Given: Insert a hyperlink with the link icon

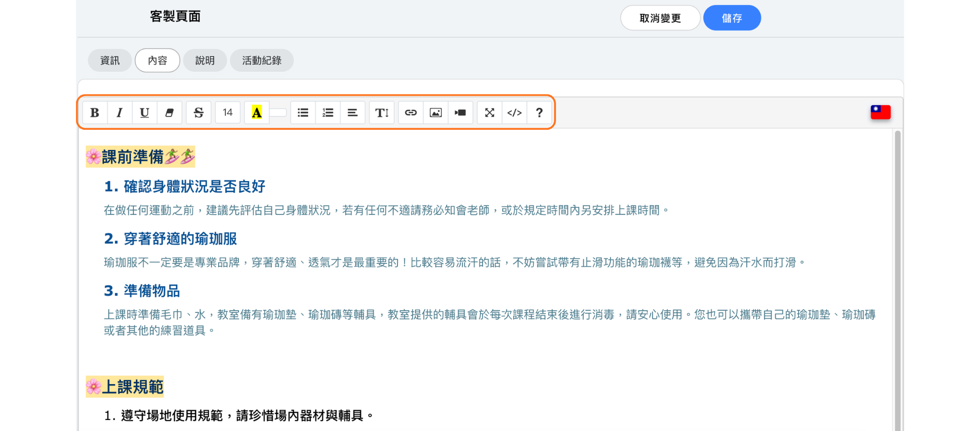Looking at the screenshot, I should point(411,113).
